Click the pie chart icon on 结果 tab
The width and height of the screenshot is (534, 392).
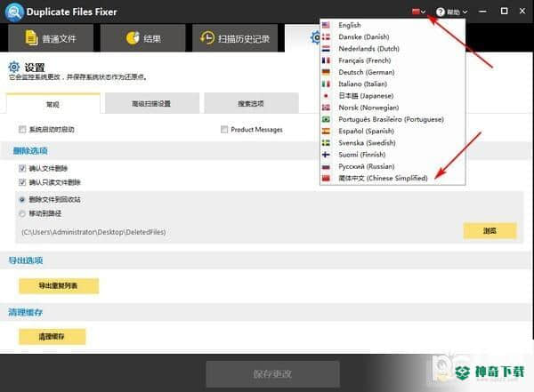point(133,37)
